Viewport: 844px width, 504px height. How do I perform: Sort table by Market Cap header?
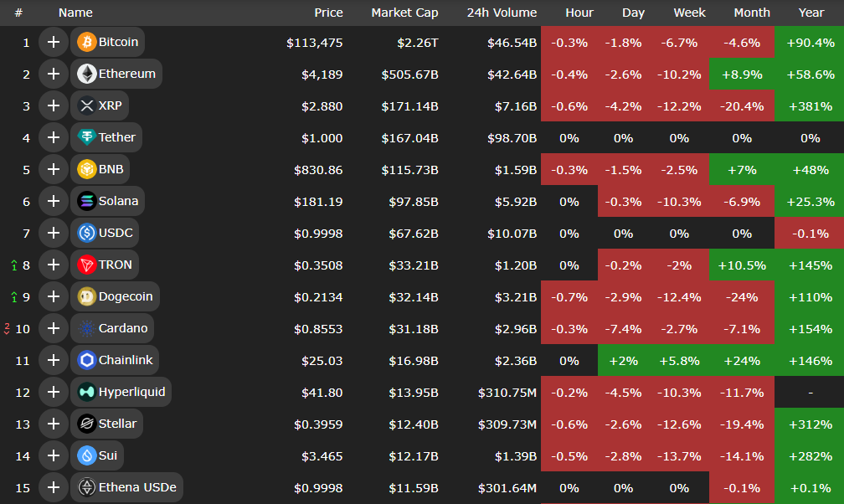[404, 13]
